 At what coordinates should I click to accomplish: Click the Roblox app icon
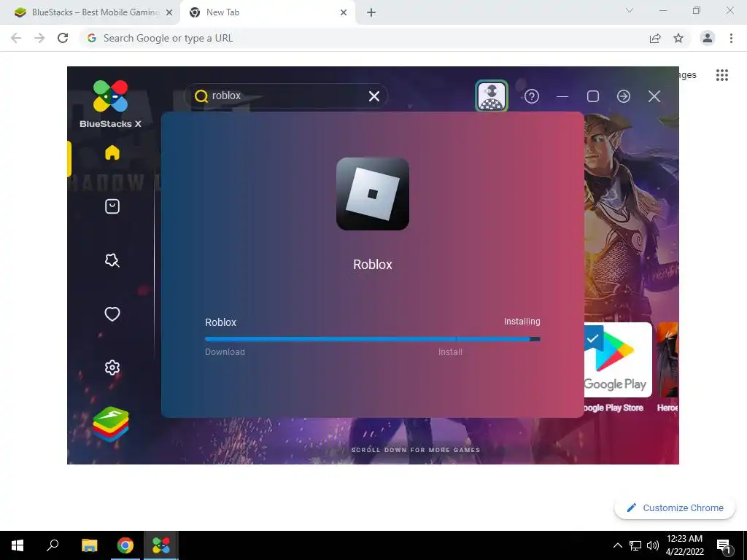(x=373, y=194)
